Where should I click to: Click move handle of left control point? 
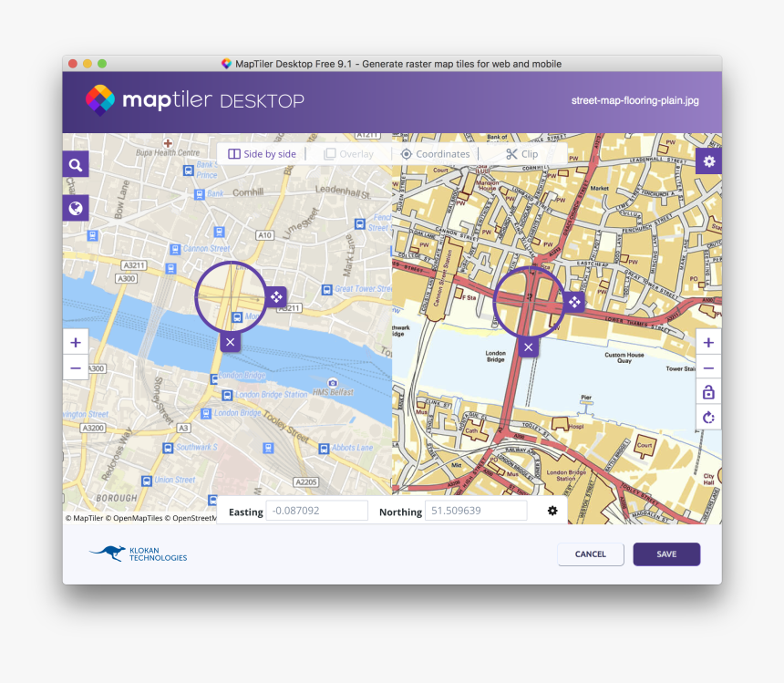(276, 297)
